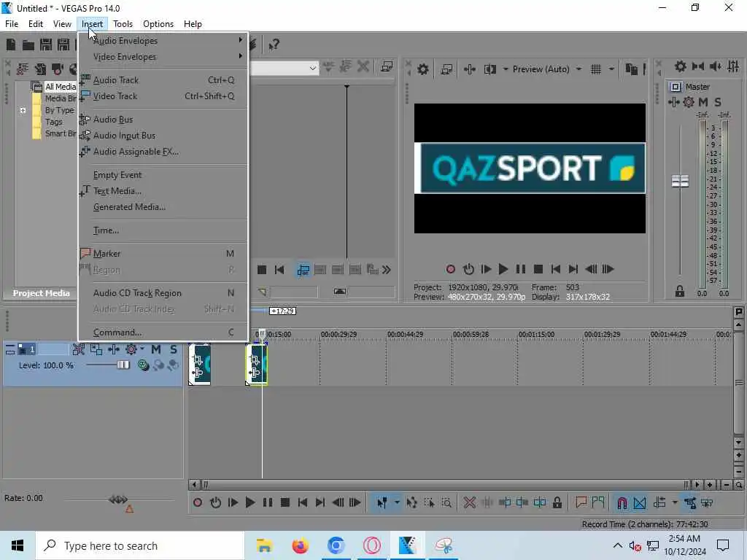747x560 pixels.
Task: Choose Audio Track from Insert menu
Action: pos(163,80)
